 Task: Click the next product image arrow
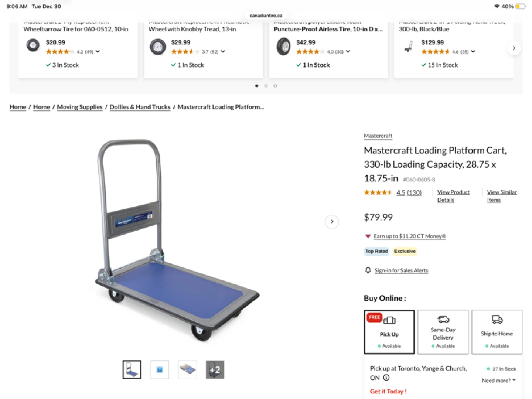332,222
